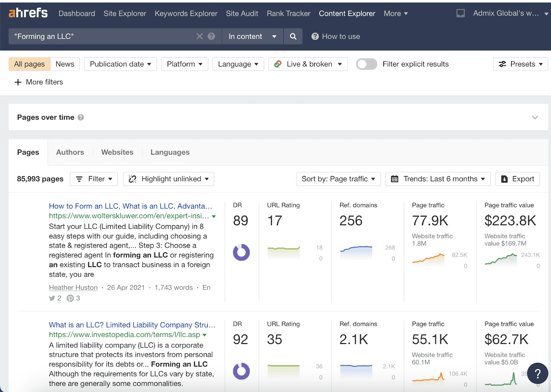
Task: Switch to the Languages tab
Action: click(170, 152)
